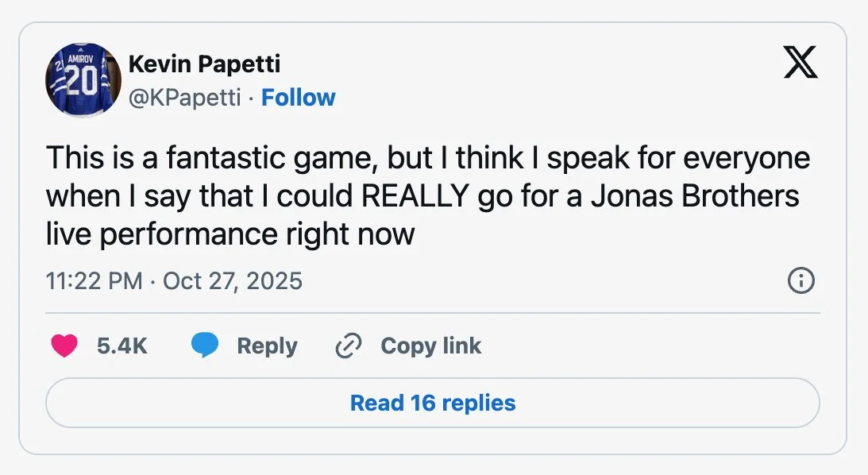
Task: Like the tweet with heart icon
Action: (64, 346)
